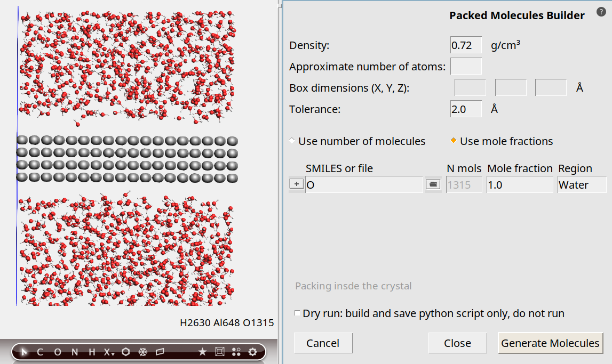Select 'Use number of molecules' option
This screenshot has height=364, width=612.
[292, 141]
